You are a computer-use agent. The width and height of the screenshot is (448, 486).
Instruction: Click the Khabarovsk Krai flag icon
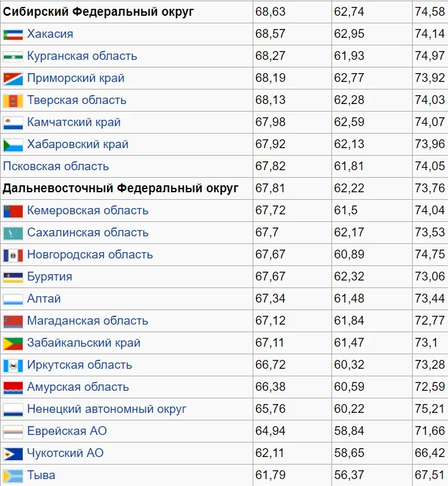(13, 145)
